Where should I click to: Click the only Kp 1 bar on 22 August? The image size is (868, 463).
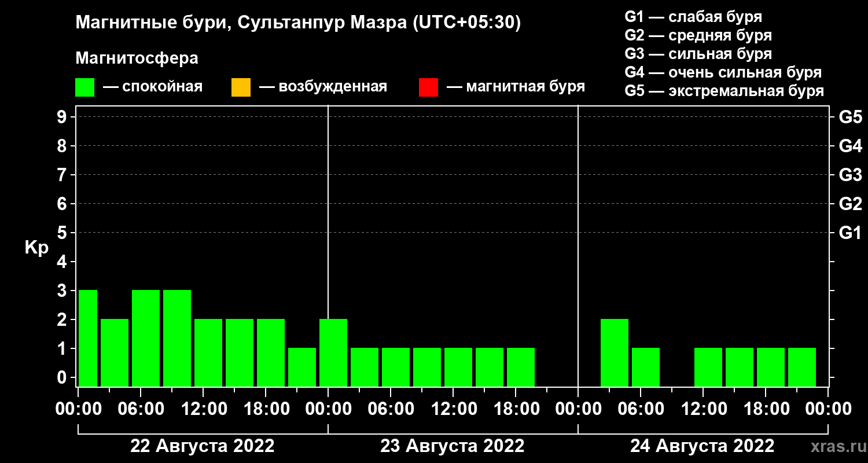tap(302, 367)
